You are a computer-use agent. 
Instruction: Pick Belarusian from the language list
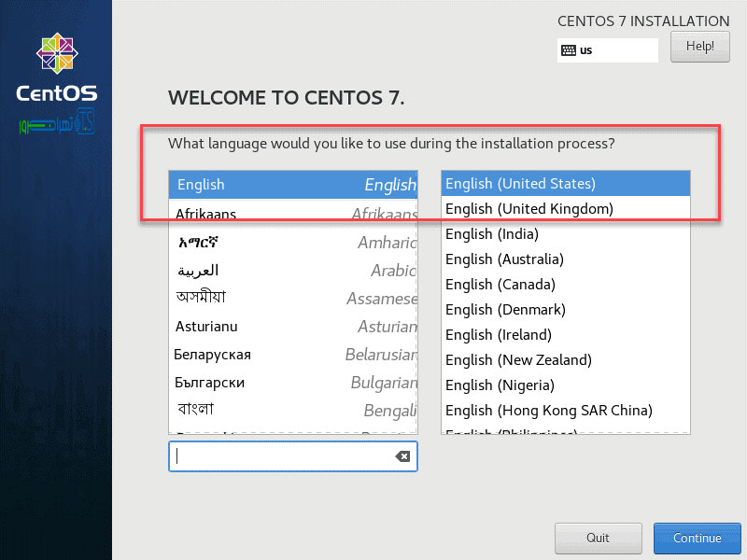pyautogui.click(x=292, y=355)
